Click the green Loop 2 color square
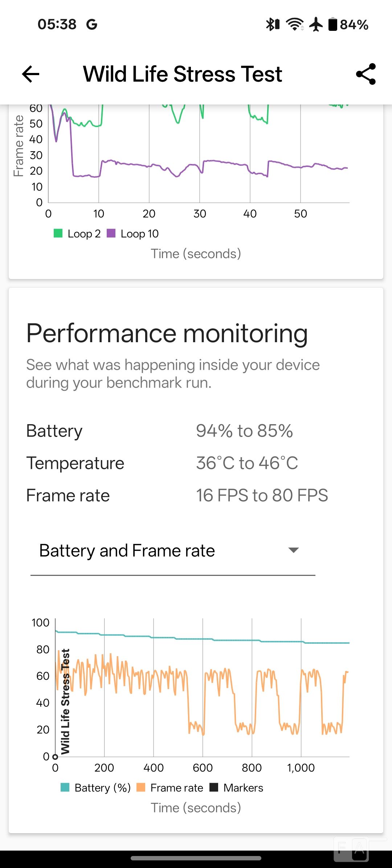392x868 pixels. tap(58, 233)
